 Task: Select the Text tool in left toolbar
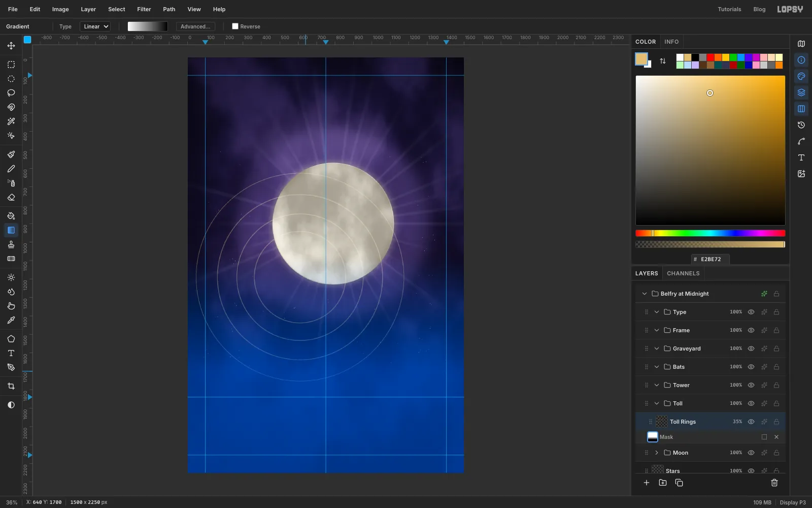(x=11, y=353)
